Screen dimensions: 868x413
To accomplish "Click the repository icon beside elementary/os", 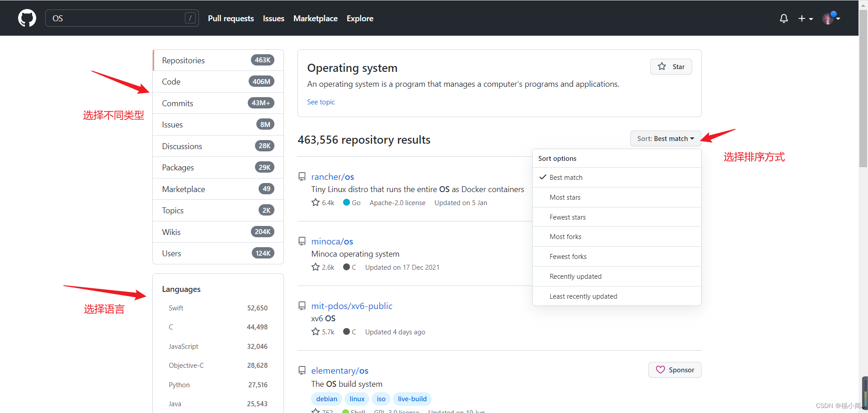I will [302, 371].
